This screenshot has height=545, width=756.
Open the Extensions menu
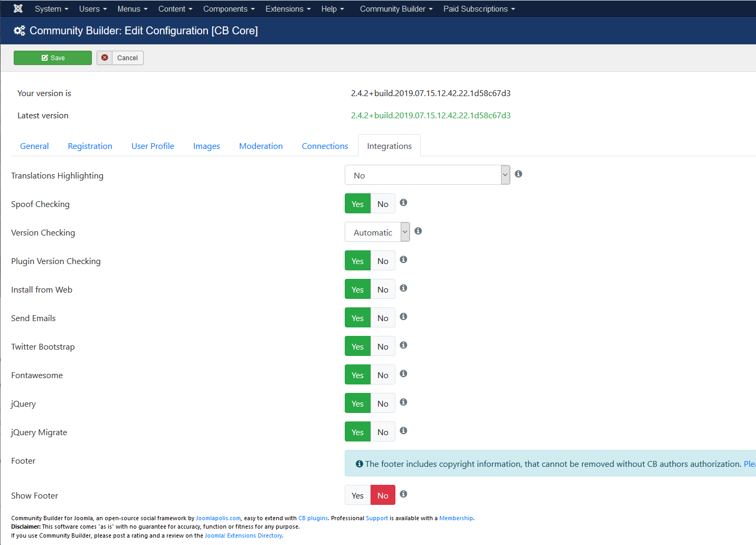[288, 8]
